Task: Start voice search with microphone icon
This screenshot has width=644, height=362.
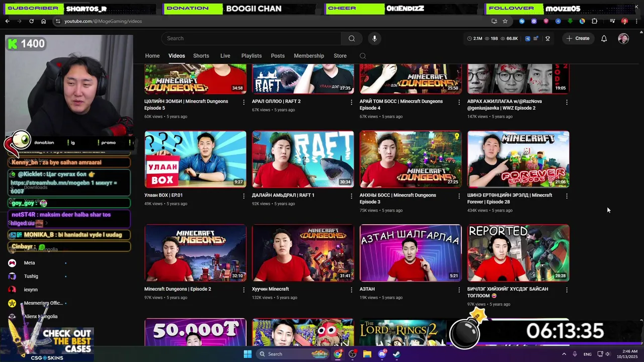Action: coord(374,38)
